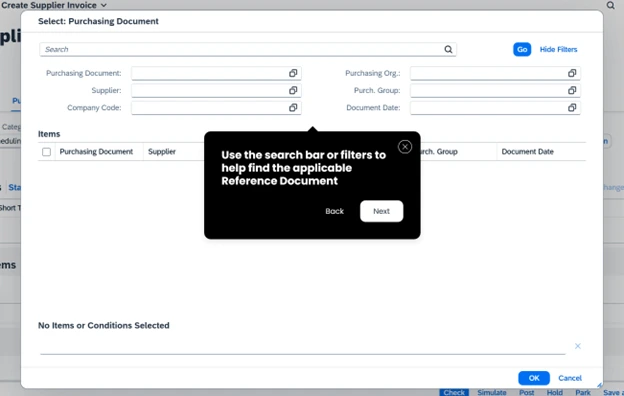Click the Park button in footer toolbar
624x396 pixels.
point(583,392)
